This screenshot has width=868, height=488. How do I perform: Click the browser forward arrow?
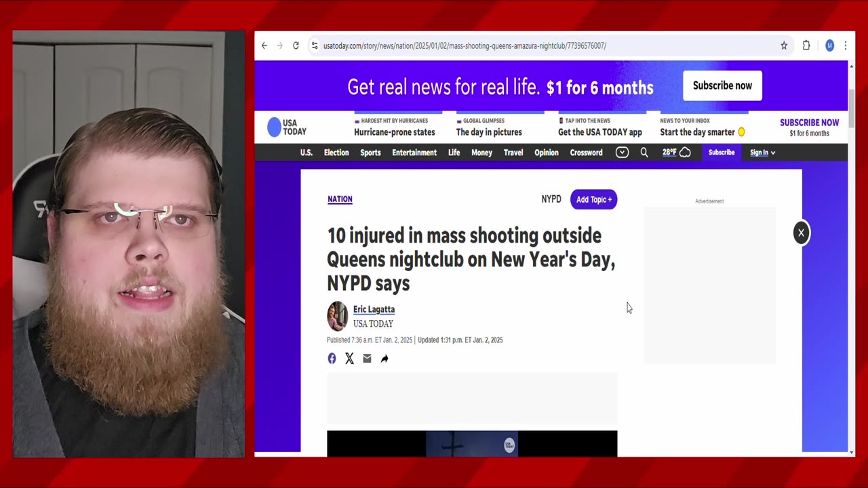click(x=280, y=45)
